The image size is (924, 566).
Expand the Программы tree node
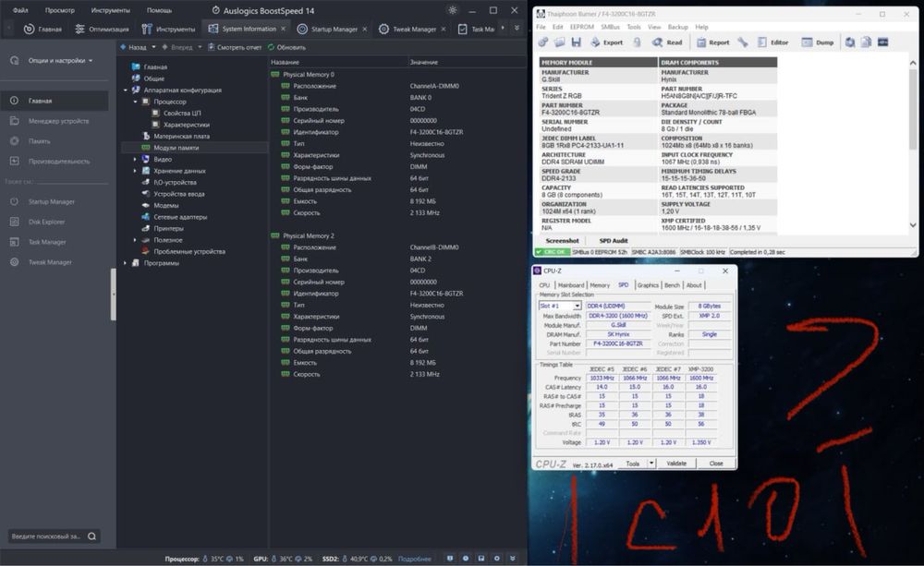[126, 262]
